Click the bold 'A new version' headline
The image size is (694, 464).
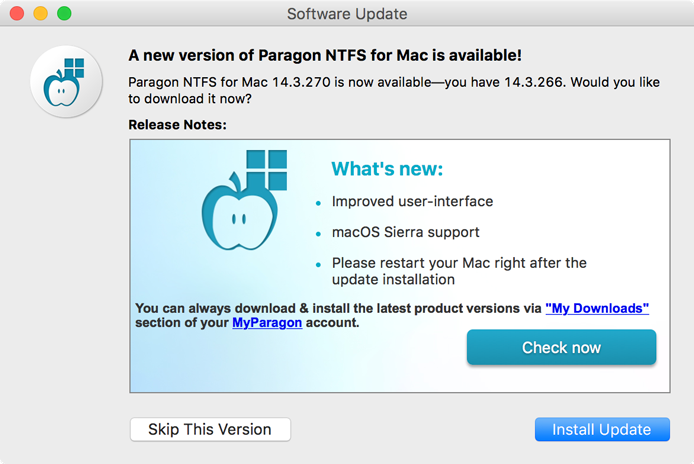(x=325, y=56)
